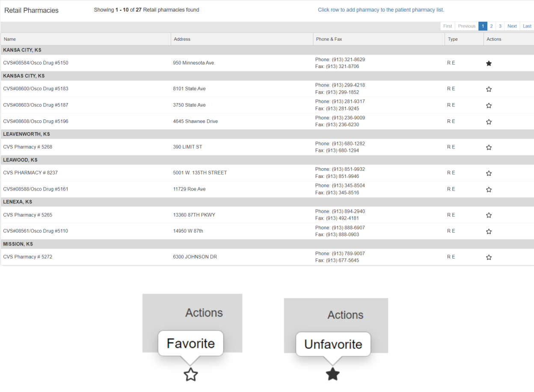Viewport: 534px width, 392px height.
Task: Select CVS#08600/Osco Drug #5183 row
Action: point(267,89)
